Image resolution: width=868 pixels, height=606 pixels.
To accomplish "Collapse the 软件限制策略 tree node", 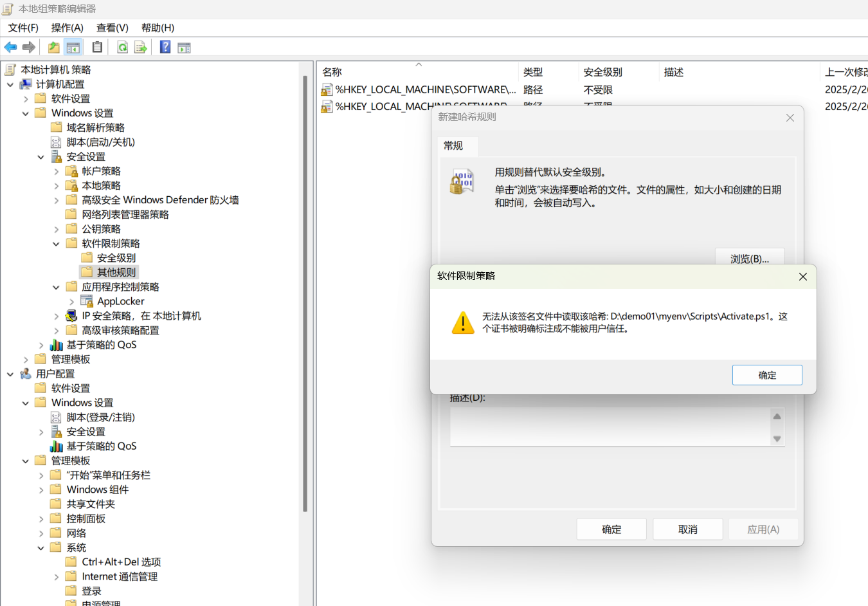I will click(x=57, y=244).
